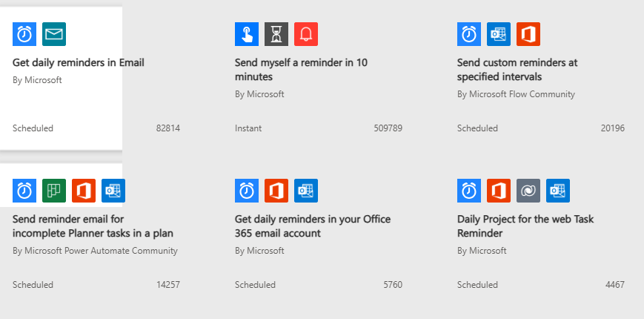Click the hourglass delay icon

click(276, 34)
